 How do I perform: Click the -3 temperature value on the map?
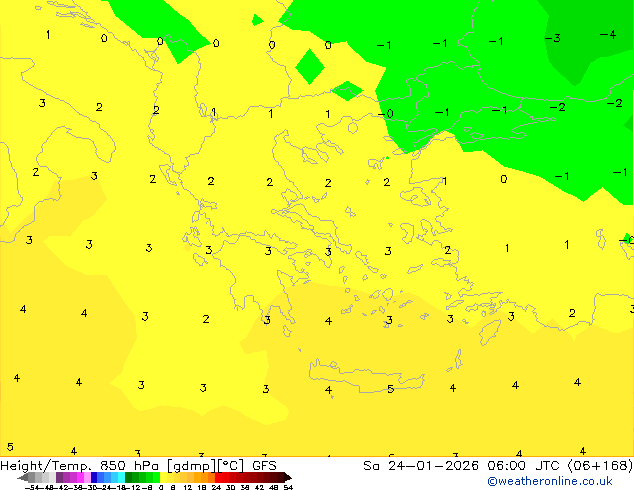[553, 38]
